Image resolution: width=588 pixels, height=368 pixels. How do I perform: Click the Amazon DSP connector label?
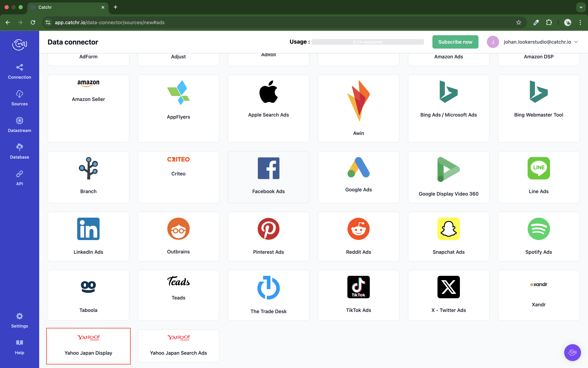(539, 57)
